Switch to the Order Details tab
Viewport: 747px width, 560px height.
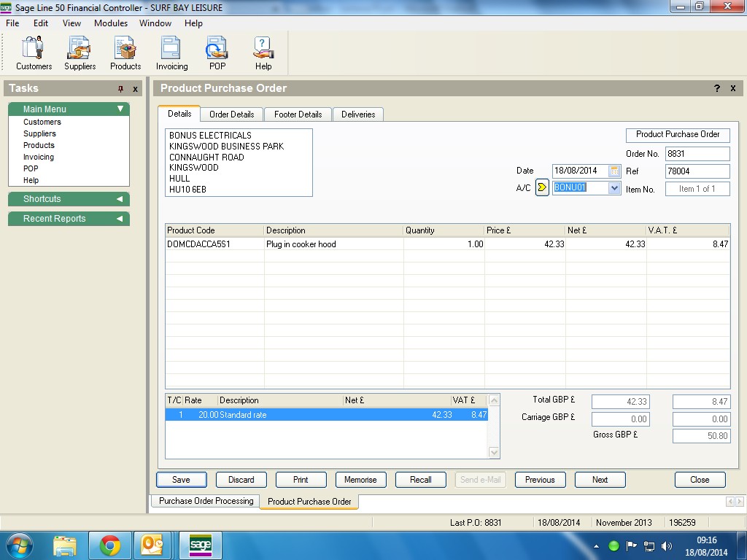pos(231,114)
